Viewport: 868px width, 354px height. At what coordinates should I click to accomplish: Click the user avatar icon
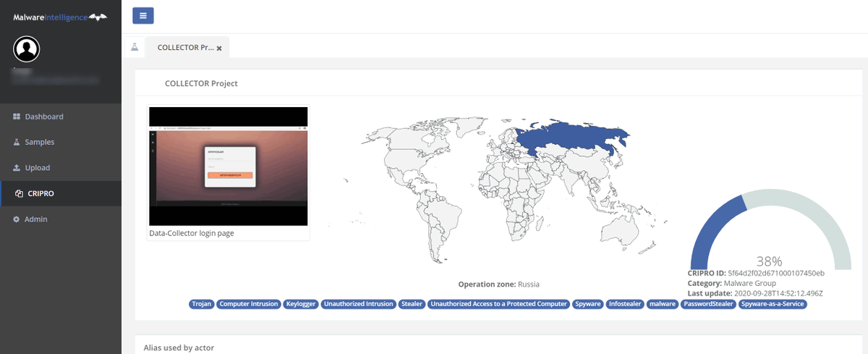[x=27, y=50]
